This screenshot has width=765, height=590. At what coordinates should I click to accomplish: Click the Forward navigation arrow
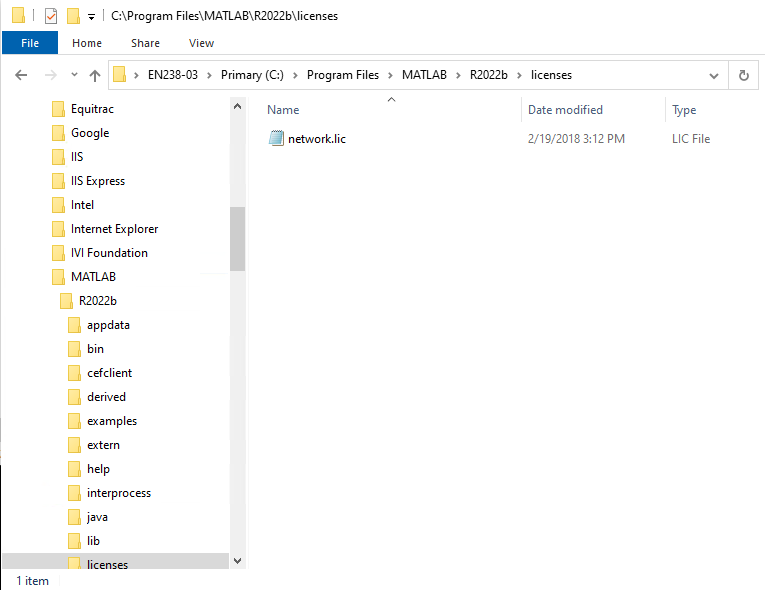[x=50, y=75]
